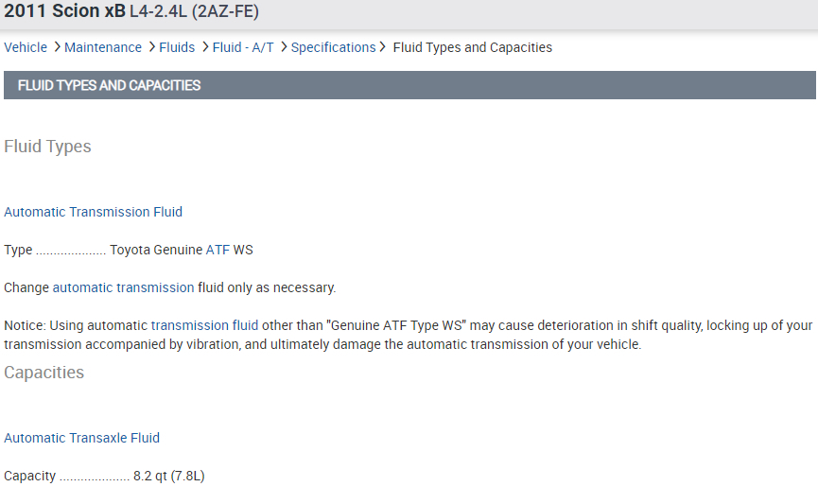This screenshot has height=504, width=818.
Task: Click chevron between Maintenance and Fluids
Action: pyautogui.click(x=151, y=47)
